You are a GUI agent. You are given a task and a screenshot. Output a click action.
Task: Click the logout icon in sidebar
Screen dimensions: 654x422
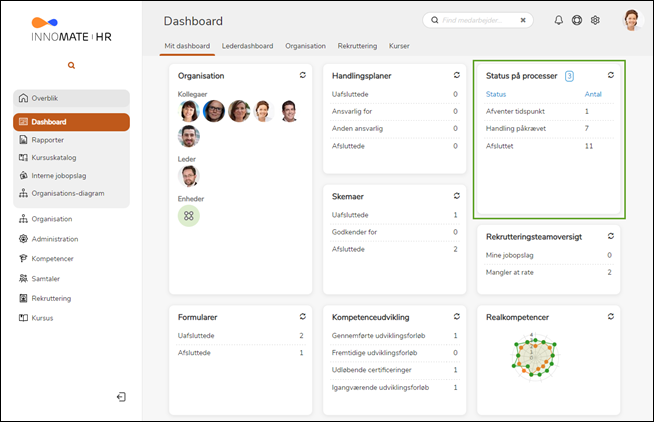coord(121,397)
